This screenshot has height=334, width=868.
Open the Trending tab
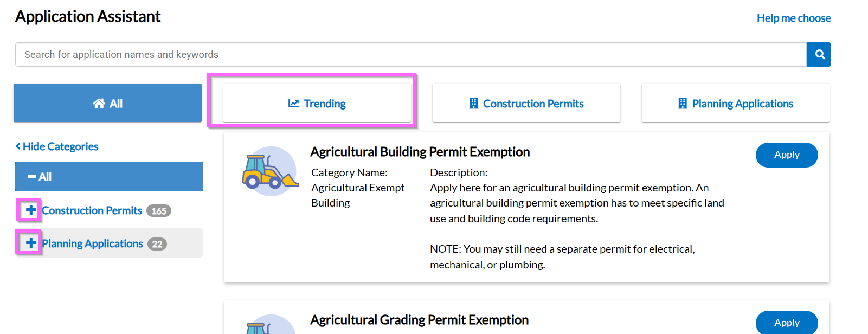point(317,103)
